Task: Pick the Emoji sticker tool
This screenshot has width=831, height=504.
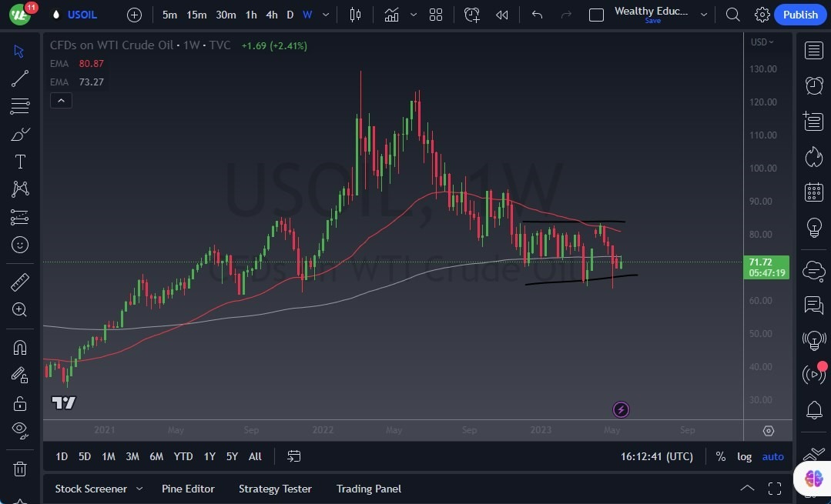Action: pos(20,245)
